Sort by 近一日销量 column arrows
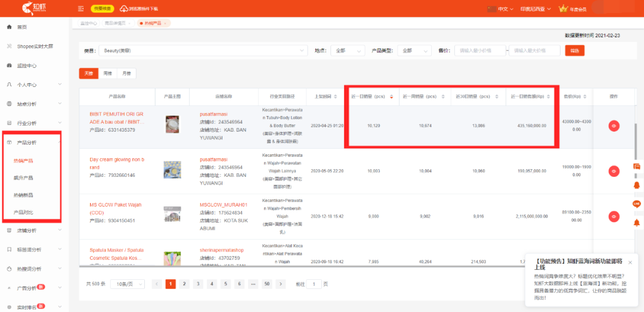Image resolution: width=644 pixels, height=312 pixels. click(x=391, y=97)
